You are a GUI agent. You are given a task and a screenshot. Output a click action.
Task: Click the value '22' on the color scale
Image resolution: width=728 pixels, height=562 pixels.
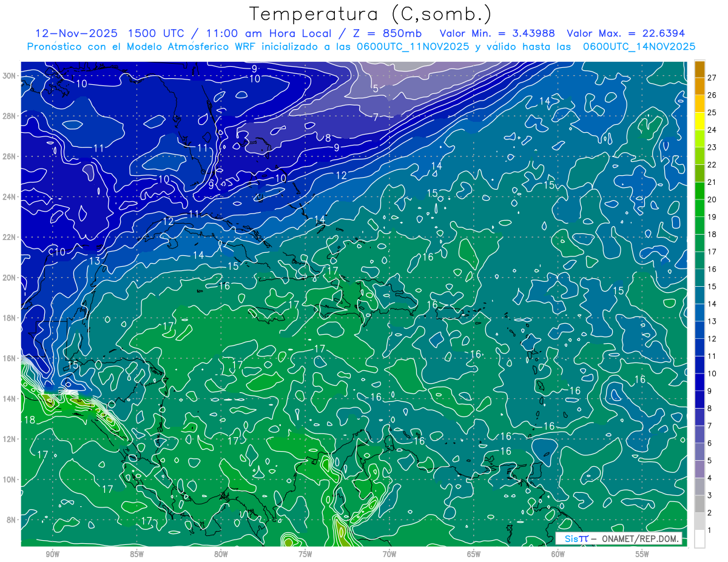pyautogui.click(x=712, y=165)
